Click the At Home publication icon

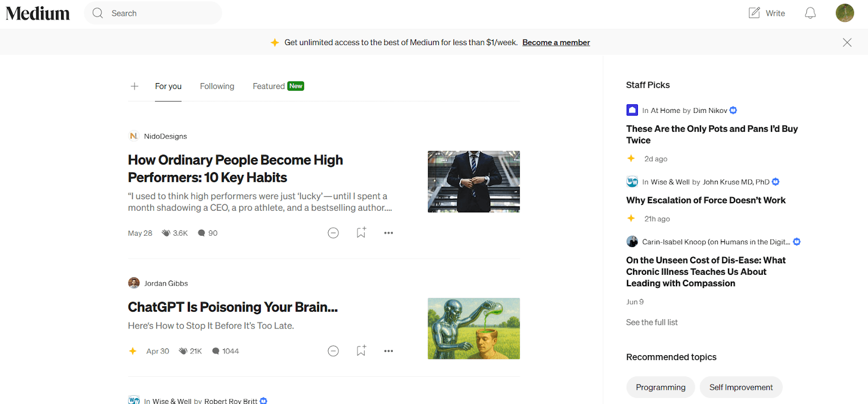click(632, 110)
